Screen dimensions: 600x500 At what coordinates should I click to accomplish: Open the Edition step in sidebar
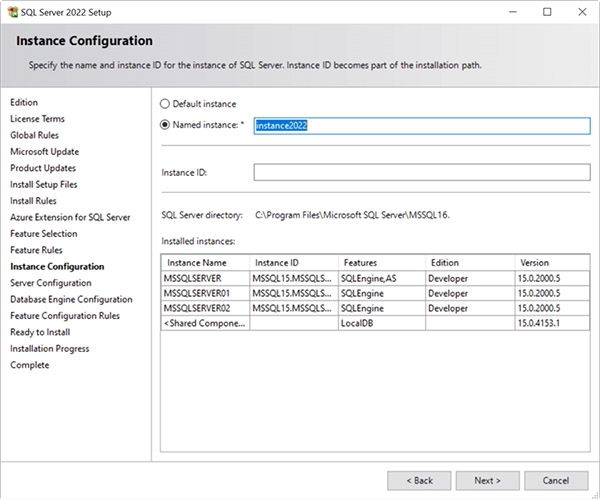pos(24,103)
